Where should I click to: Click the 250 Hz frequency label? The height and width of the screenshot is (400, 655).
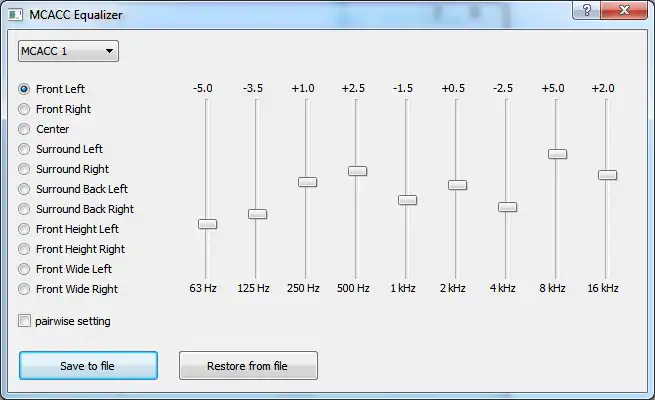coord(303,288)
